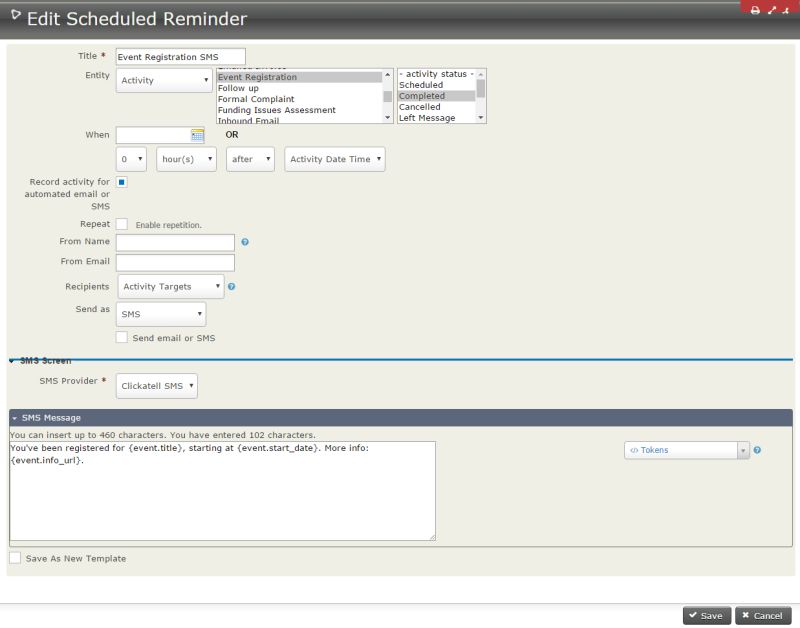Enable the Repeat repetition checkbox
Viewport: 800px width, 628px height.
click(x=122, y=224)
